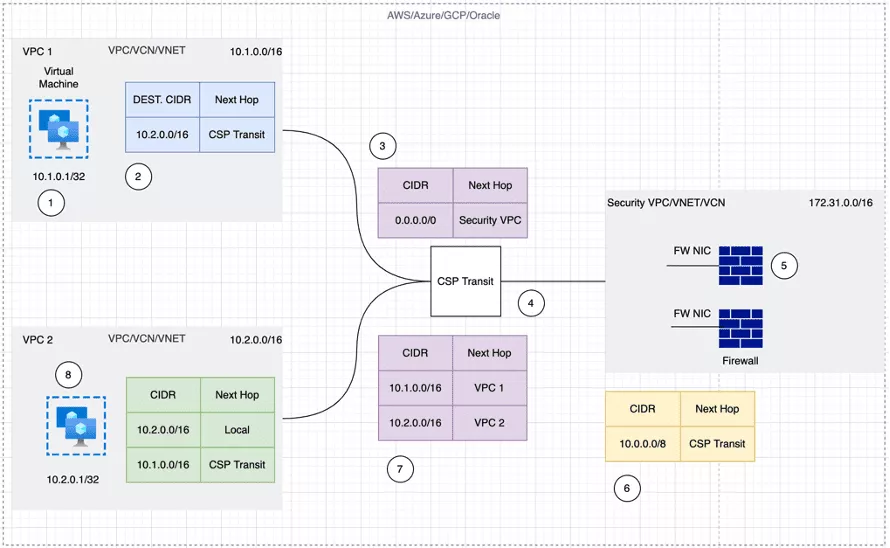Image resolution: width=890 pixels, height=548 pixels.
Task: Click the AWS/Azure/GCP/Oracle title text
Action: click(x=443, y=15)
